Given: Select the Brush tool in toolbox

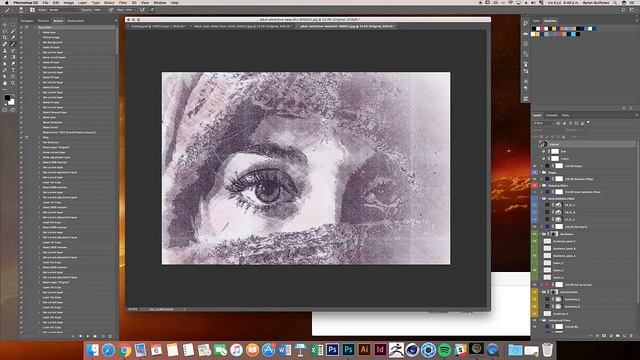Looking at the screenshot, I should [13, 44].
